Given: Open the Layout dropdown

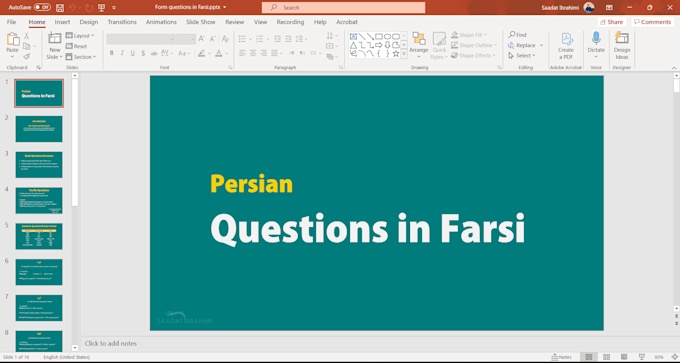Looking at the screenshot, I should coord(80,36).
